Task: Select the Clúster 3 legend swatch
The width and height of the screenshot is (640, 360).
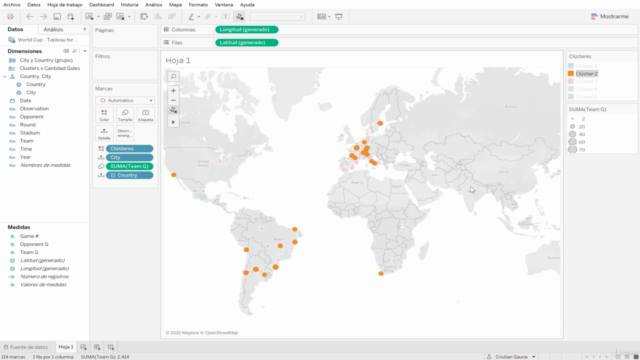Action: [571, 81]
